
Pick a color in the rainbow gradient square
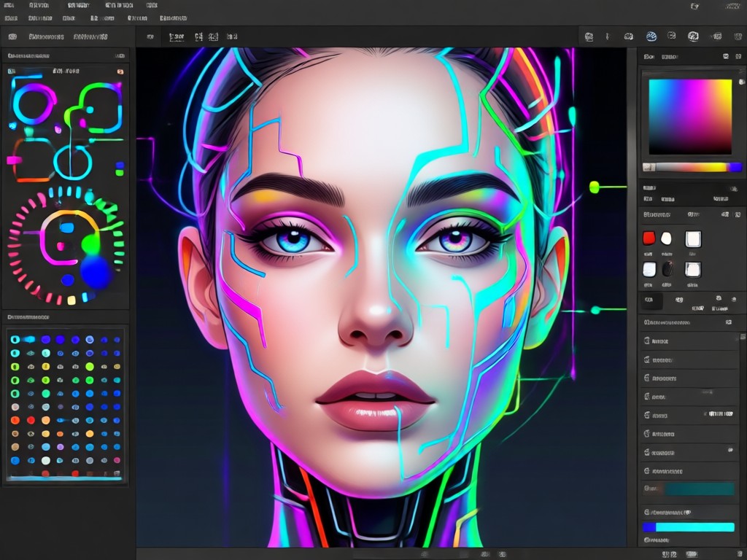coord(690,117)
